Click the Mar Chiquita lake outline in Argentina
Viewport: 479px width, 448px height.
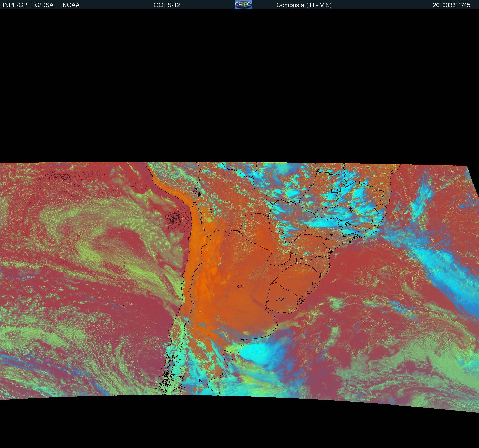(240, 286)
